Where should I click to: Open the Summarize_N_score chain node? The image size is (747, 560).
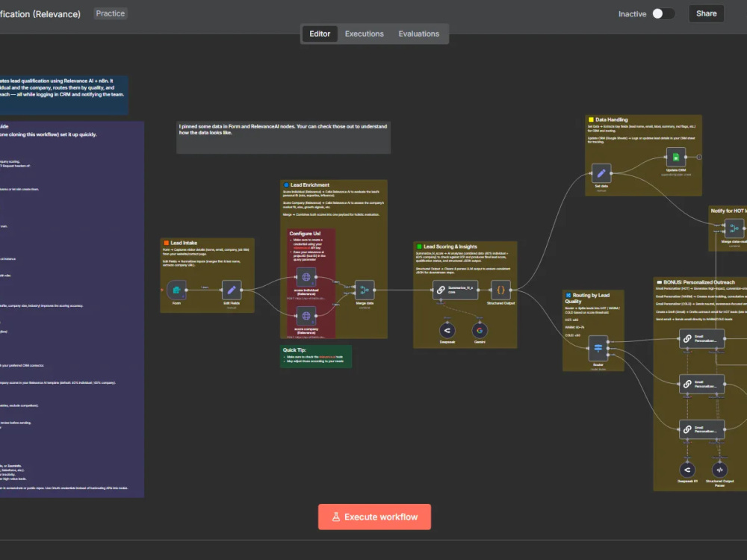[455, 290]
